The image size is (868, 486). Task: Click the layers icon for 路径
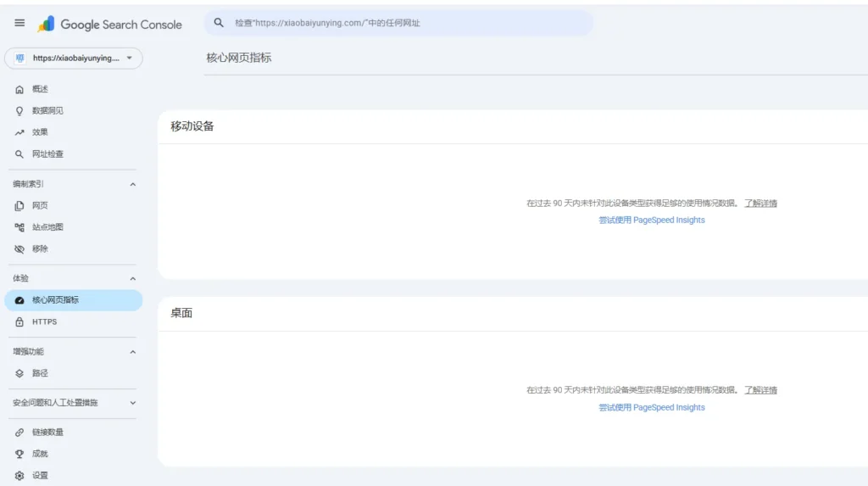(x=19, y=373)
